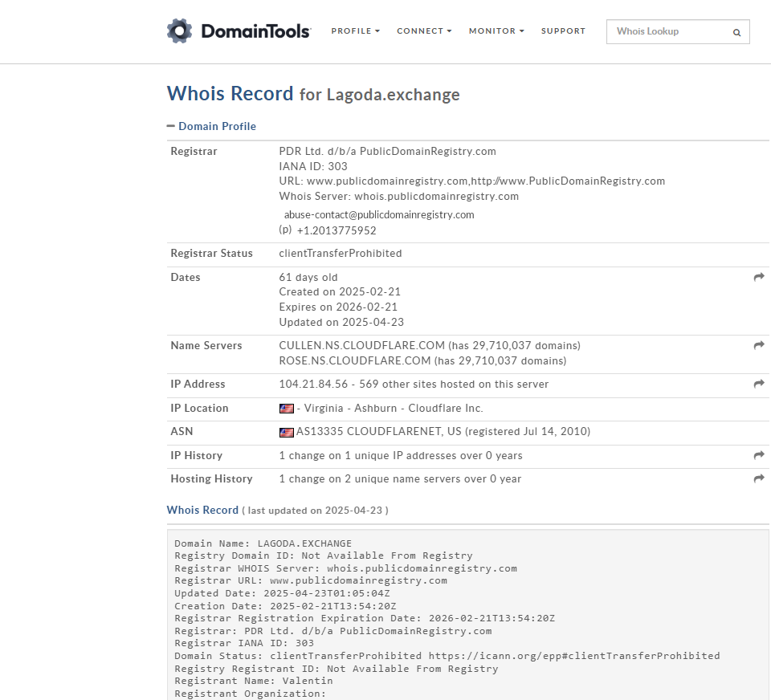
Task: Click the 'Updated on 2025-04-23' date
Action: (x=341, y=323)
